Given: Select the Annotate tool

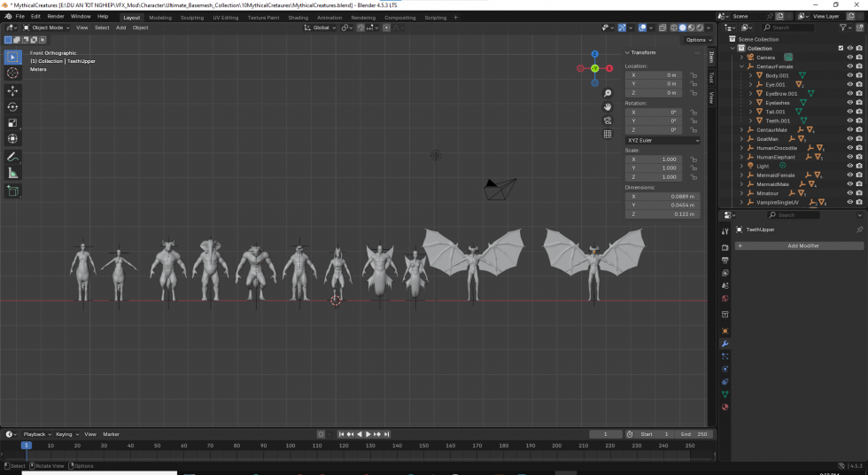Looking at the screenshot, I should (x=12, y=157).
